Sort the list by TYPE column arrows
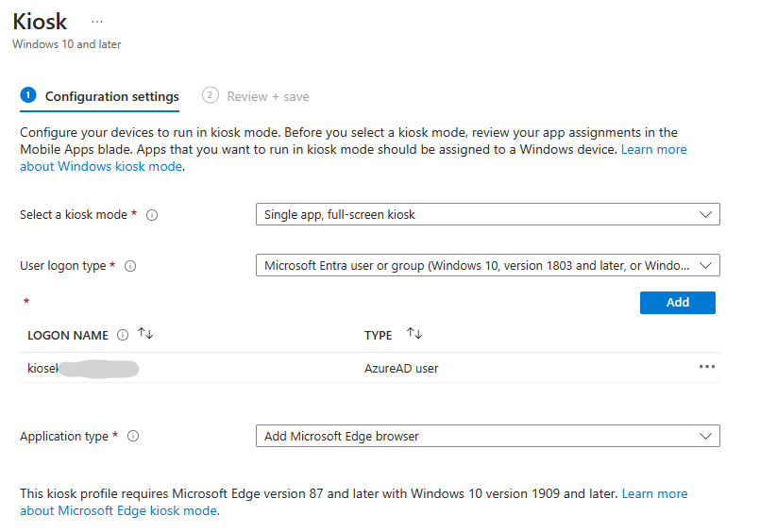Image resolution: width=760 pixels, height=532 pixels. pos(414,335)
